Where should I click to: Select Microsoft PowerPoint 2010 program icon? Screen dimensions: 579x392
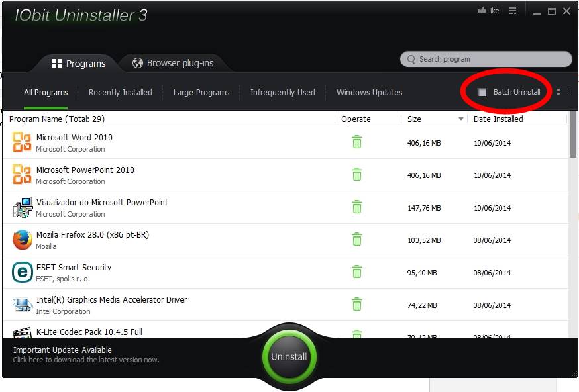tap(22, 175)
